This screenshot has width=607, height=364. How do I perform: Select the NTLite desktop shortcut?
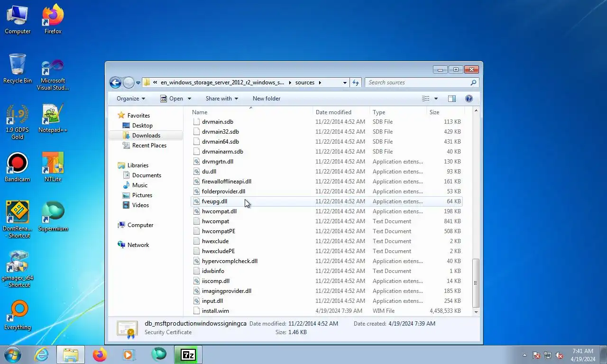point(53,167)
